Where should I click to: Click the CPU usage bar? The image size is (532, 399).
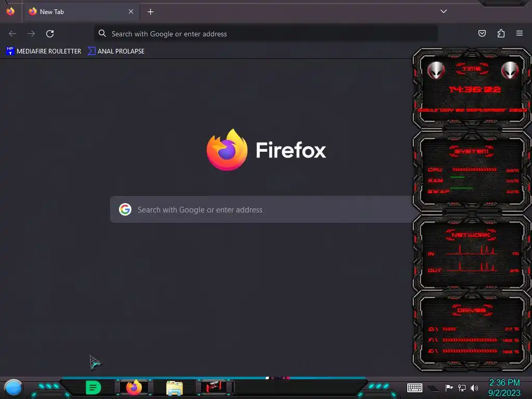(x=474, y=169)
